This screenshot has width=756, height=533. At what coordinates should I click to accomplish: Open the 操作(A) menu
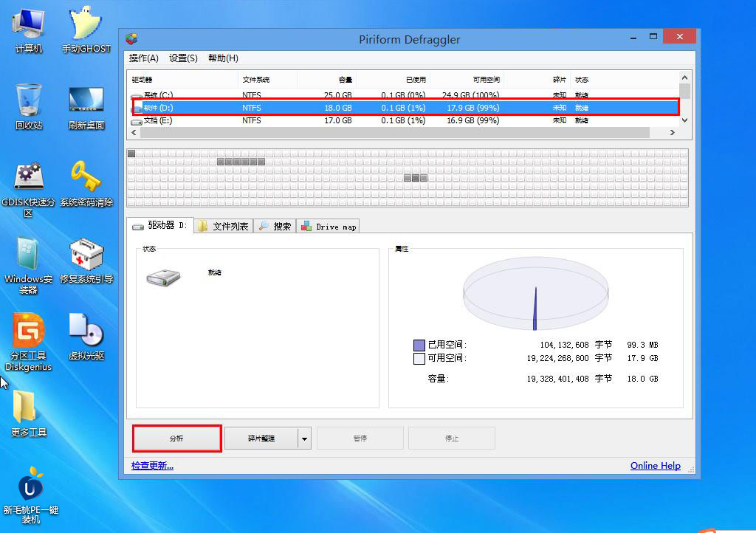[x=143, y=58]
